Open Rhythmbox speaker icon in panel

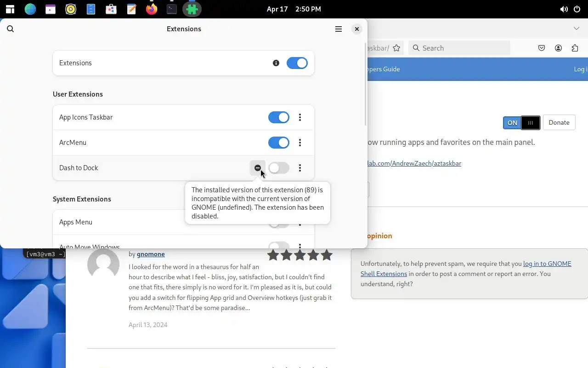[x=71, y=9]
